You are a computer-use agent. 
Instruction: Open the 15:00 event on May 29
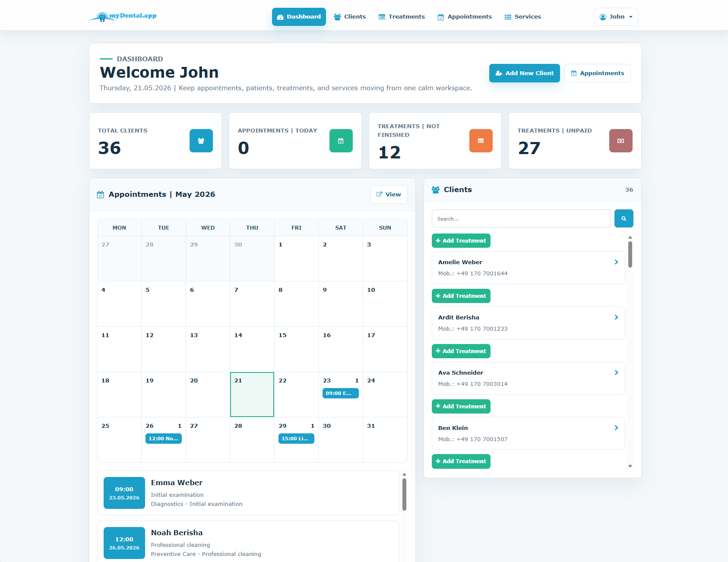pos(296,439)
